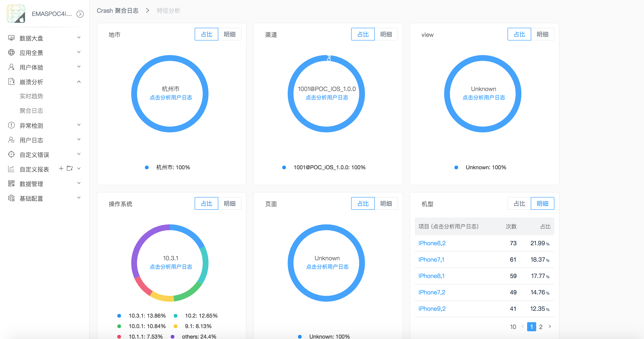Click 10.3.1 blue legend dot
Viewport: 644px width, 339px height.
[x=119, y=316]
